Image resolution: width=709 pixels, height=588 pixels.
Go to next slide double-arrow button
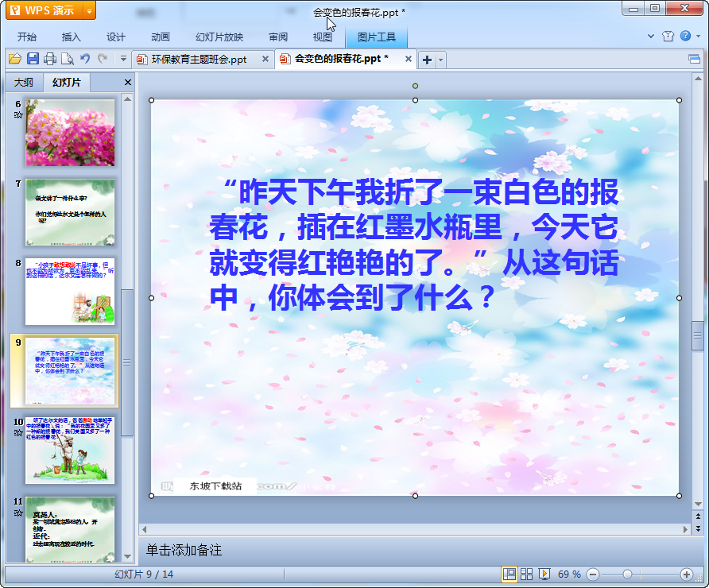(698, 528)
